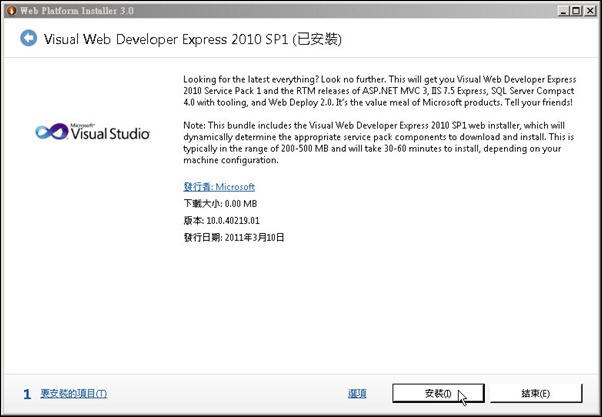Click the 發行日期 2011年3月10日 release date

pyautogui.click(x=235, y=238)
